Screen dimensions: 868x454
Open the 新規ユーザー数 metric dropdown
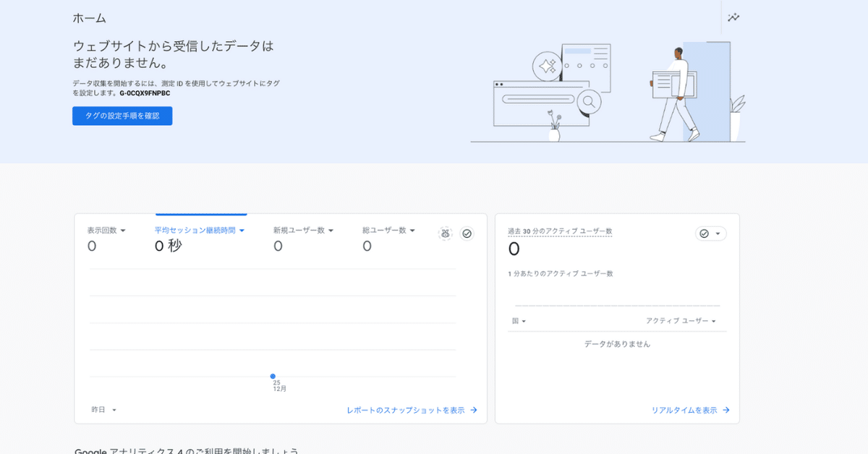pos(304,231)
